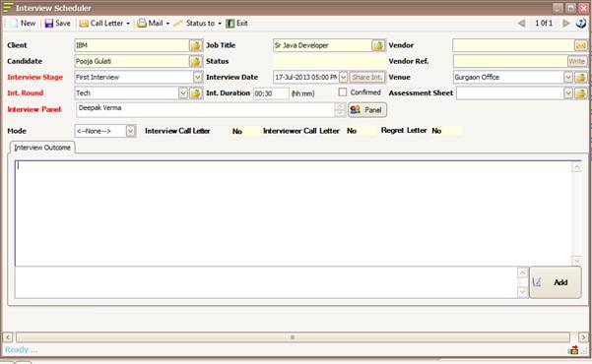Expand the Venue dropdown arrow
The image size is (592, 364).
568,78
